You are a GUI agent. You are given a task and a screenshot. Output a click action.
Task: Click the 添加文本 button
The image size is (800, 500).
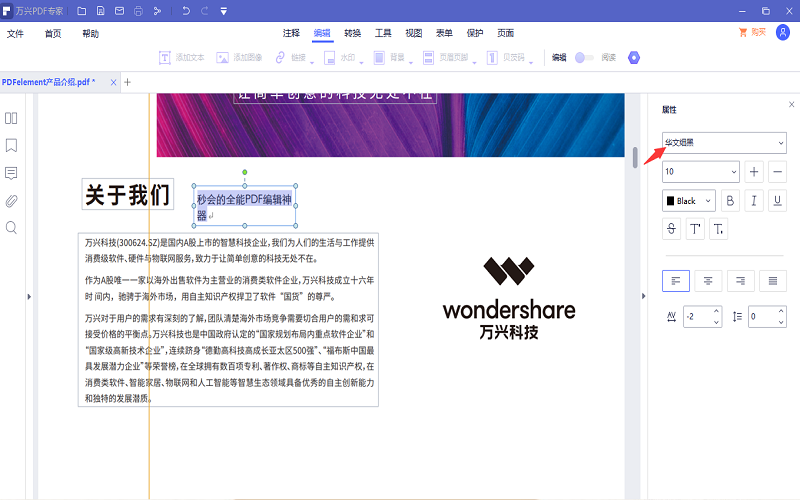181,58
